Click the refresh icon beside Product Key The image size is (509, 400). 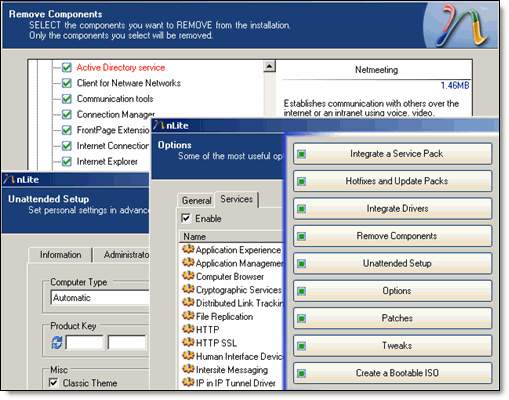click(57, 343)
